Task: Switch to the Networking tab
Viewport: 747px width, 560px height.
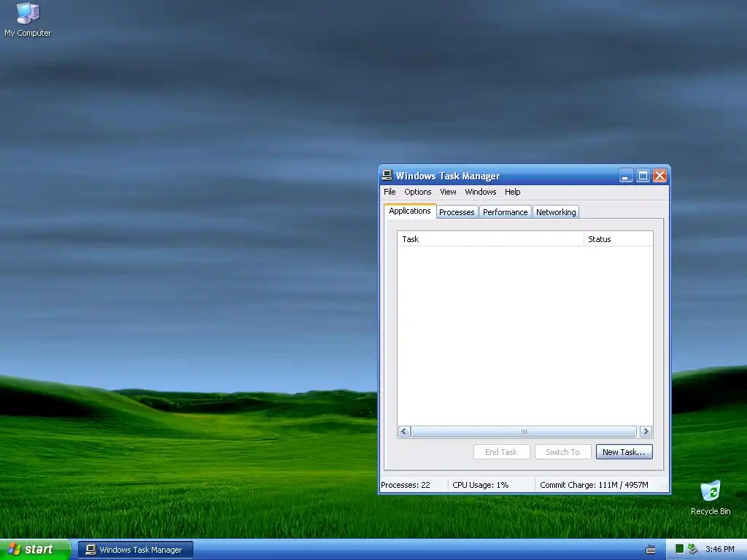Action: click(x=556, y=212)
